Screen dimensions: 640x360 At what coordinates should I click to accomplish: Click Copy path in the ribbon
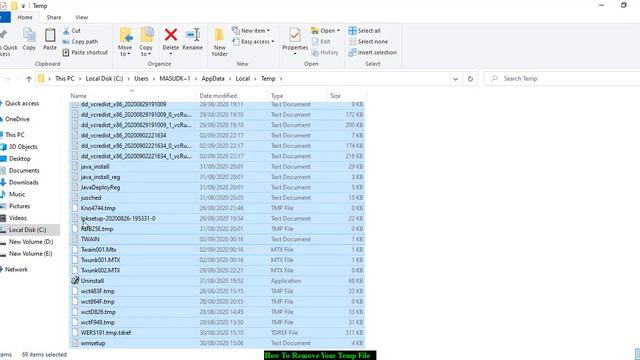coord(80,42)
